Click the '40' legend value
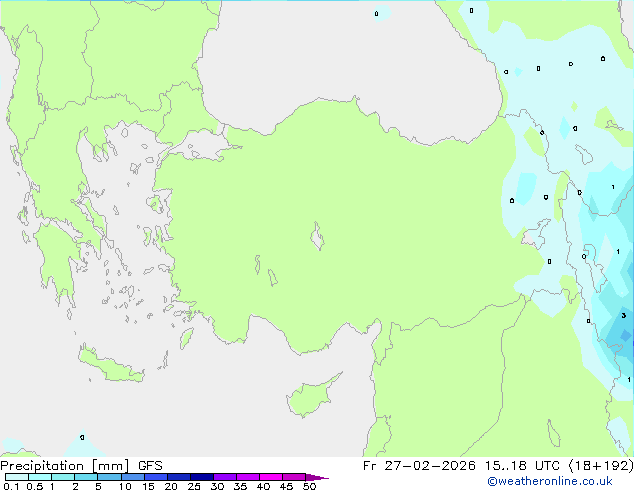 click(263, 486)
